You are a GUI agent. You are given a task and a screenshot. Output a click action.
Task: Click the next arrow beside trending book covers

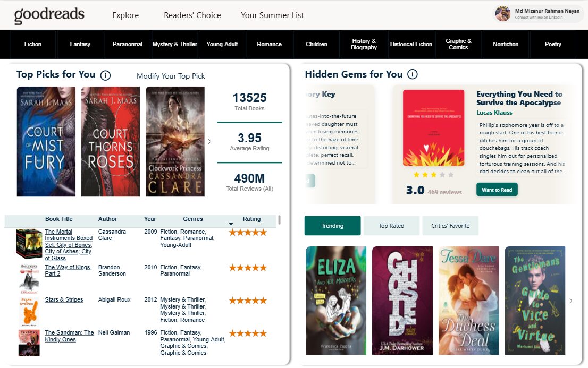pyautogui.click(x=571, y=301)
